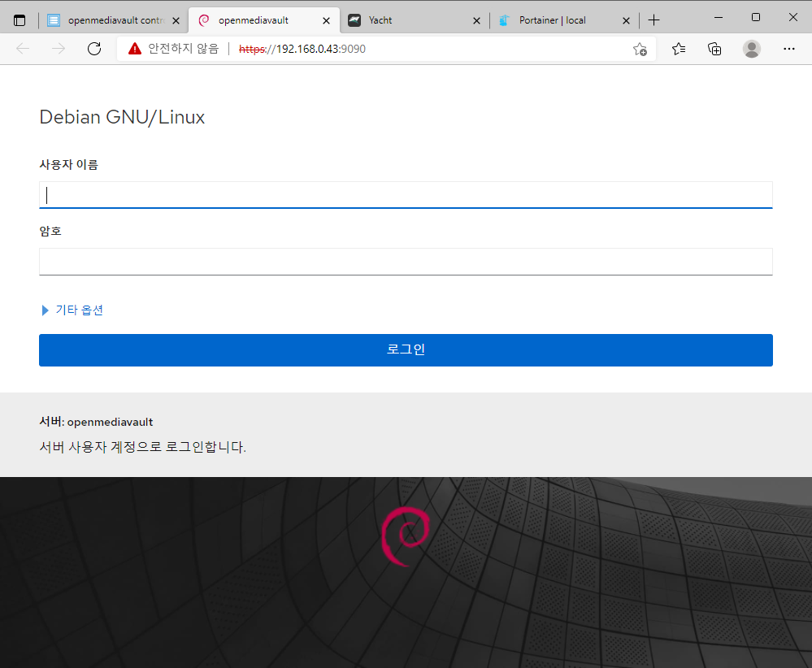
Task: Open the Collections icon
Action: point(714,49)
